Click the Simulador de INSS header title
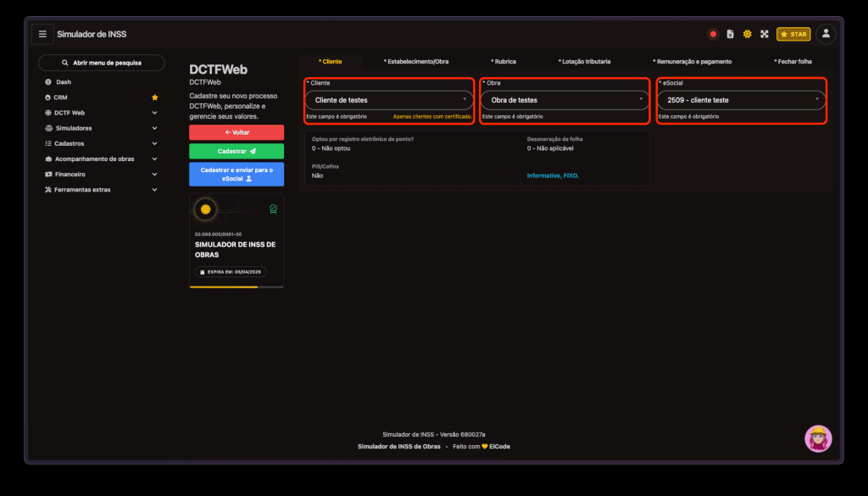Screen dimensions: 868x496 (x=92, y=34)
